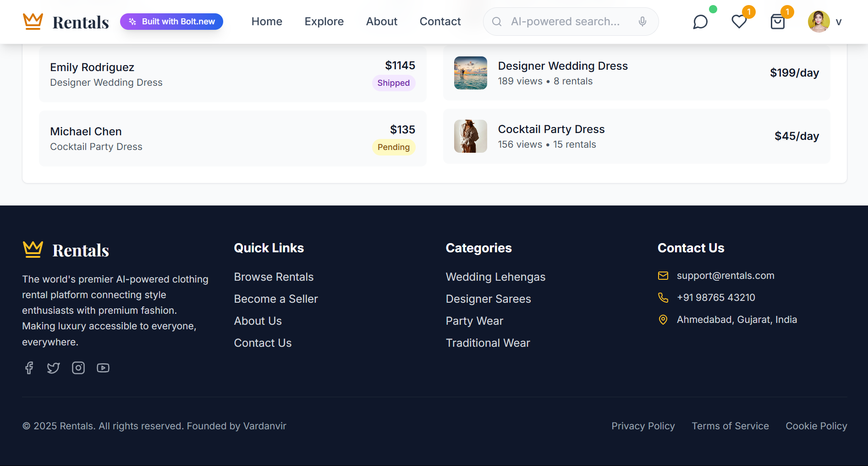Click the crown logo in the header
The height and width of the screenshot is (466, 868).
point(33,22)
